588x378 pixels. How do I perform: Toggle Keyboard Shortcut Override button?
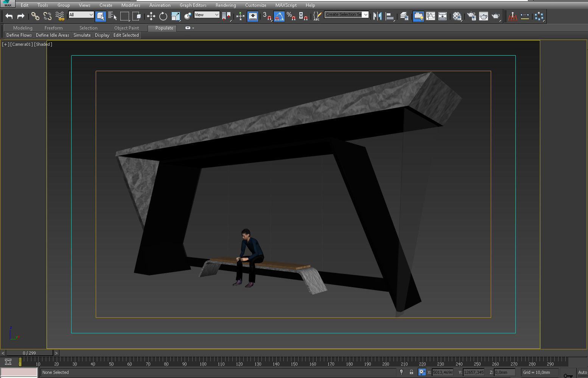[253, 16]
